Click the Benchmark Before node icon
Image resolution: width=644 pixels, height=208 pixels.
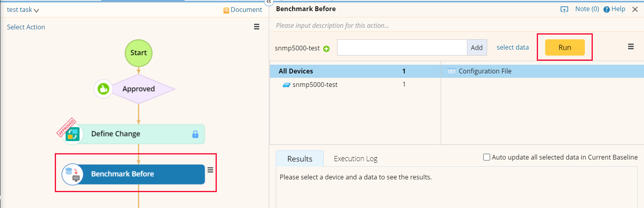[x=72, y=174]
